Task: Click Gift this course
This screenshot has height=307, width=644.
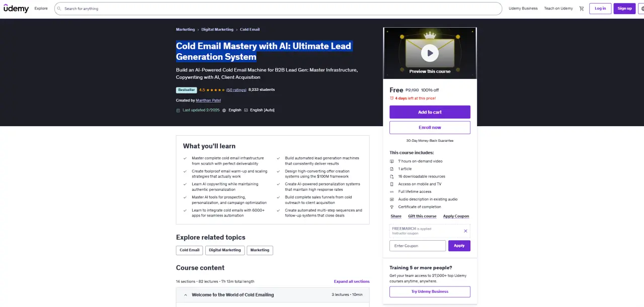Action: [x=422, y=216]
